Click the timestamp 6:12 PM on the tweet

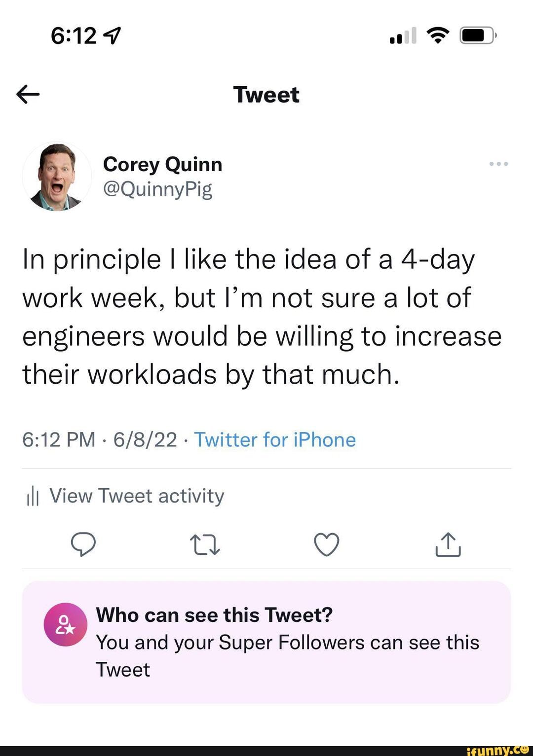pos(58,439)
